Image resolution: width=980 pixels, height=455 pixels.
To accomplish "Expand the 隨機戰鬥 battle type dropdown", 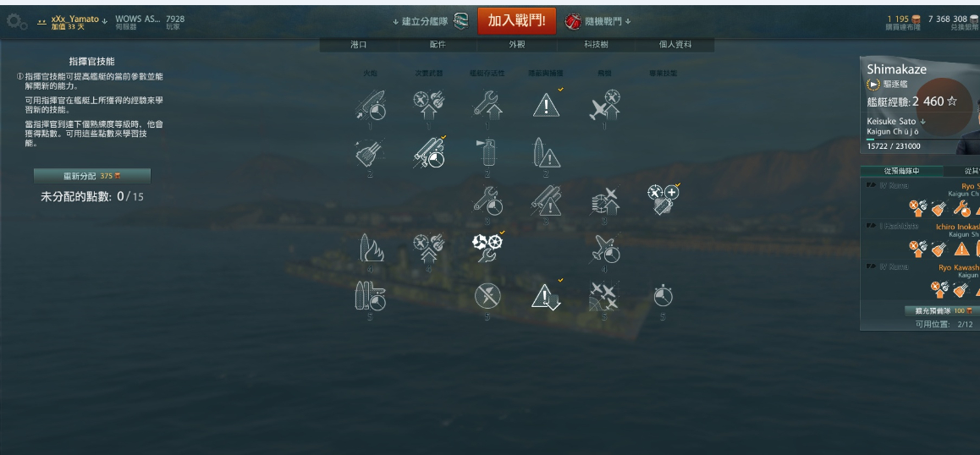I will pos(597,21).
